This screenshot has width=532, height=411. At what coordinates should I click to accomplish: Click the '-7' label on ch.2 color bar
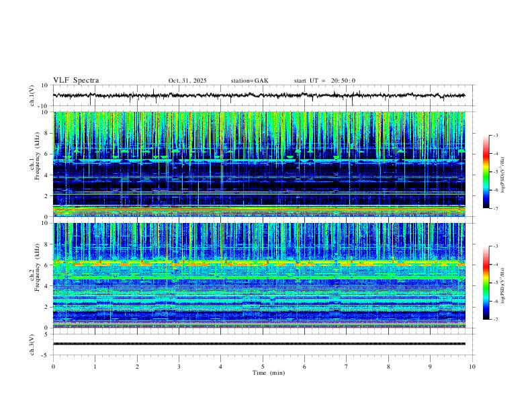(495, 320)
